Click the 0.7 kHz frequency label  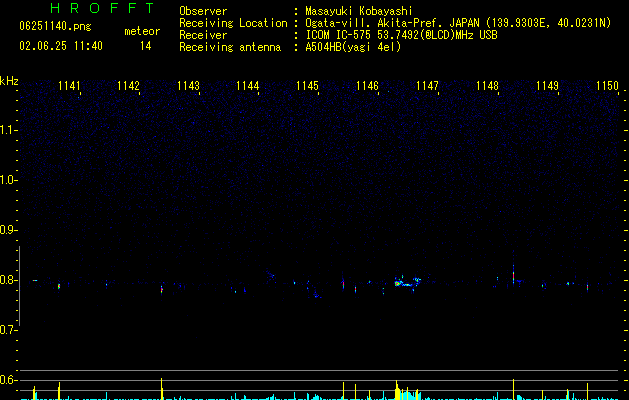[x=8, y=330]
